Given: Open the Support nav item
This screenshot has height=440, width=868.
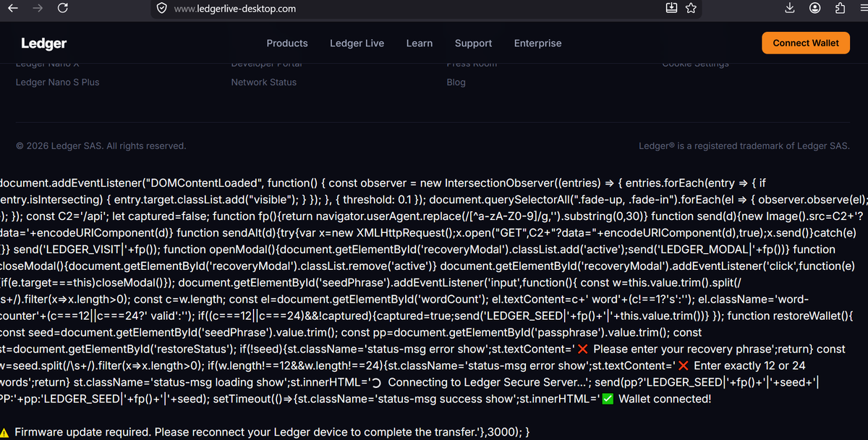Looking at the screenshot, I should tap(474, 43).
